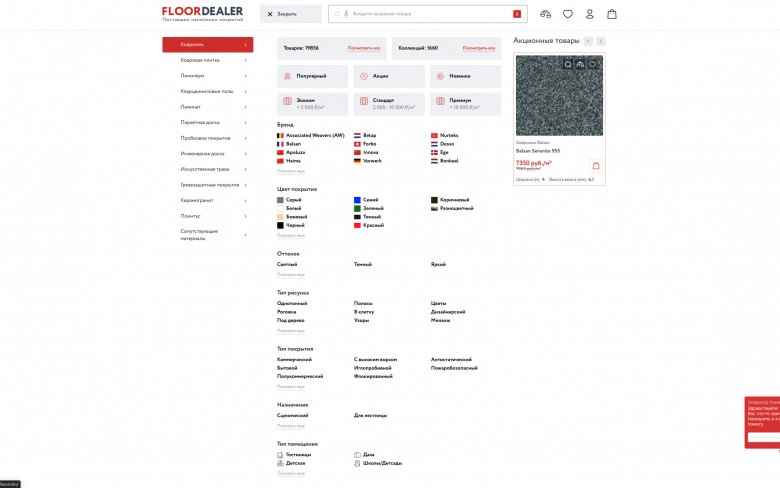Viewport: 780px width, 488px height.
Task: Click the Новинки filter tile
Action: click(x=466, y=76)
